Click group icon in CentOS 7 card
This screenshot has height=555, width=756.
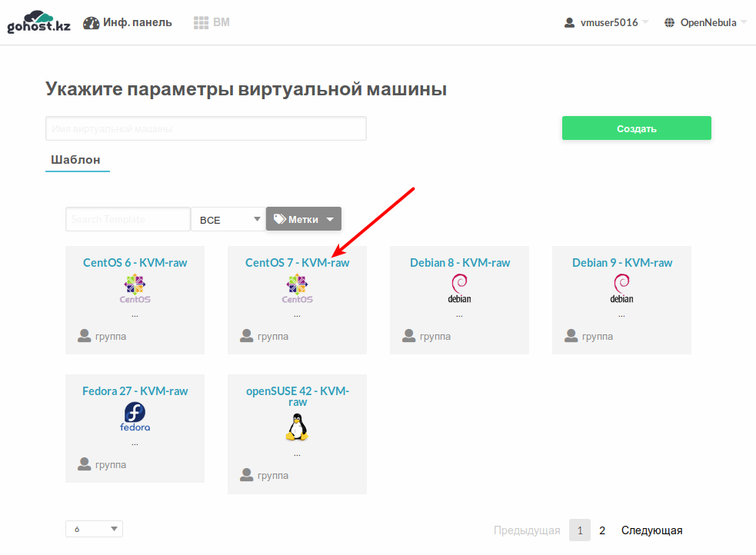click(246, 336)
